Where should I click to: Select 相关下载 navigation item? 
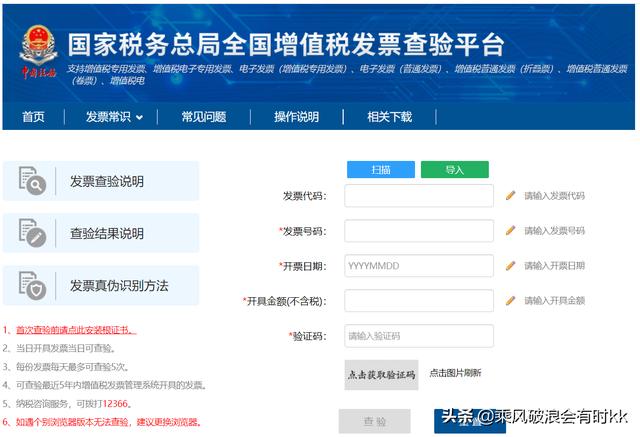click(389, 117)
